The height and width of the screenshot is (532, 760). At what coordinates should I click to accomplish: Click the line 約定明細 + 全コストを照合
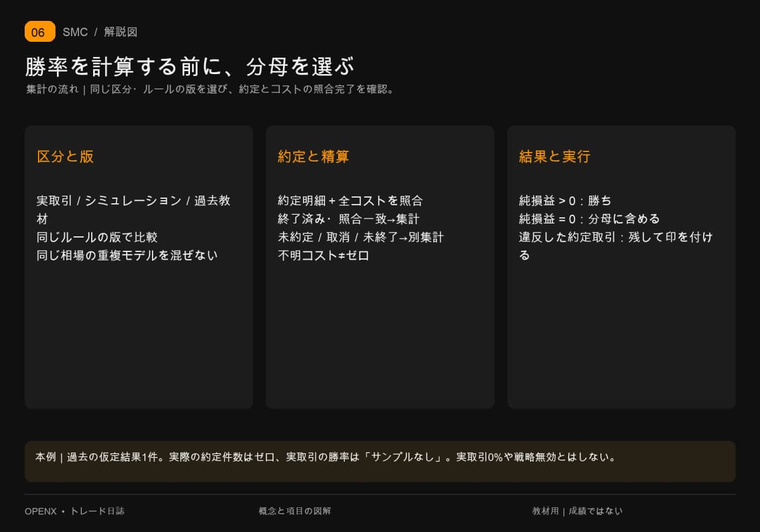click(x=350, y=201)
